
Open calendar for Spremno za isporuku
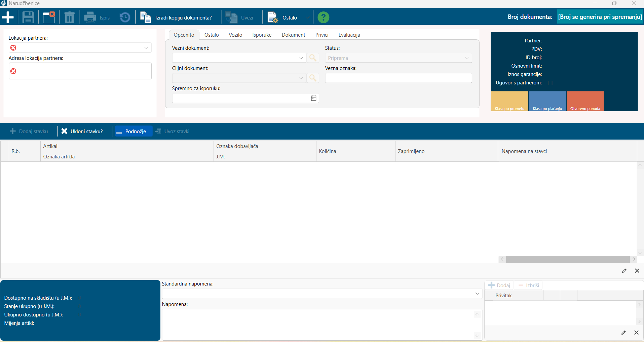coord(313,98)
